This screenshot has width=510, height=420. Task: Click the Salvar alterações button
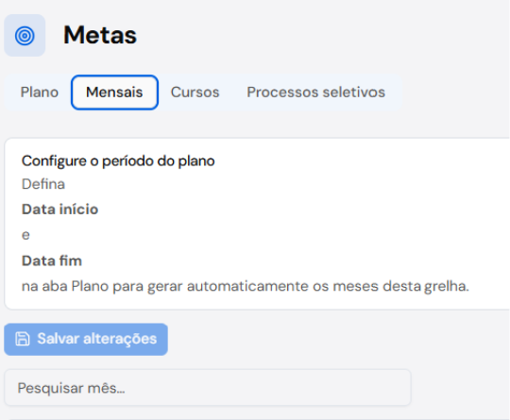coord(86,339)
